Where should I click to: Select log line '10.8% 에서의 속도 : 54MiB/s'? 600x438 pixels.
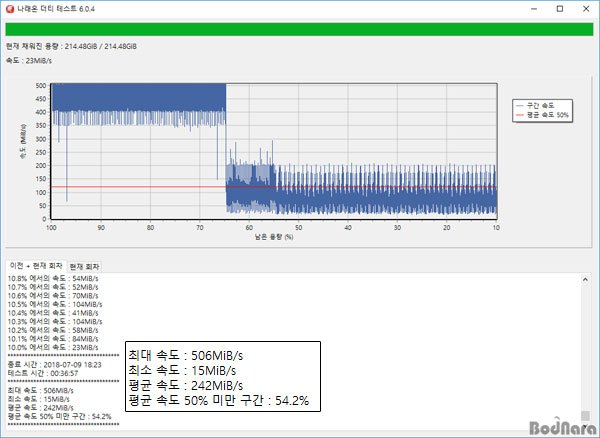tap(53, 278)
